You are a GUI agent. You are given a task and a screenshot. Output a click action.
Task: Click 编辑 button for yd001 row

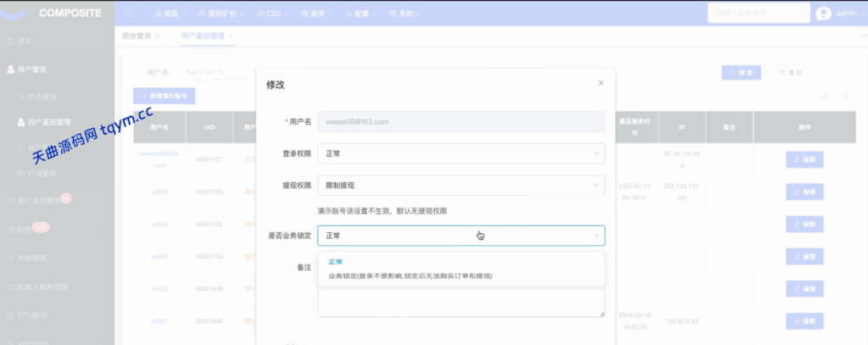pos(805,321)
